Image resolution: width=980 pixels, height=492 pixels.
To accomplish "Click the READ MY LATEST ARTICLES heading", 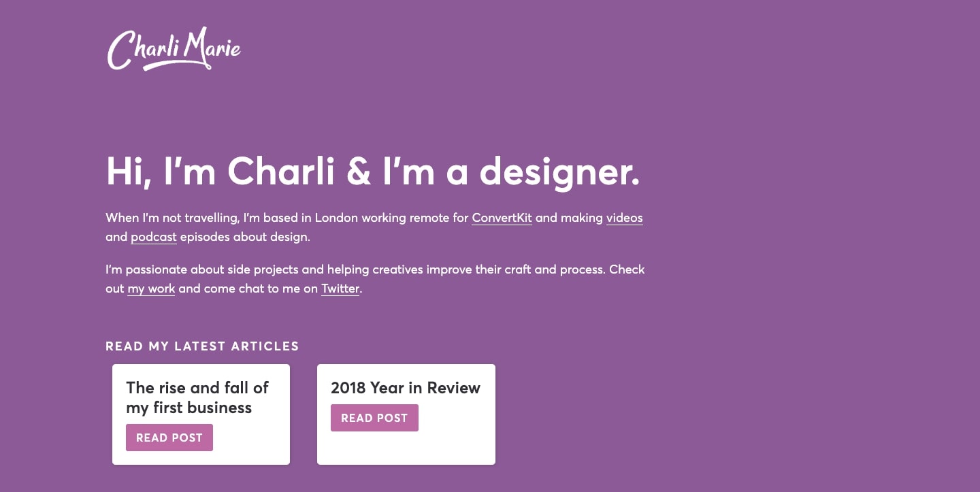I will (202, 346).
